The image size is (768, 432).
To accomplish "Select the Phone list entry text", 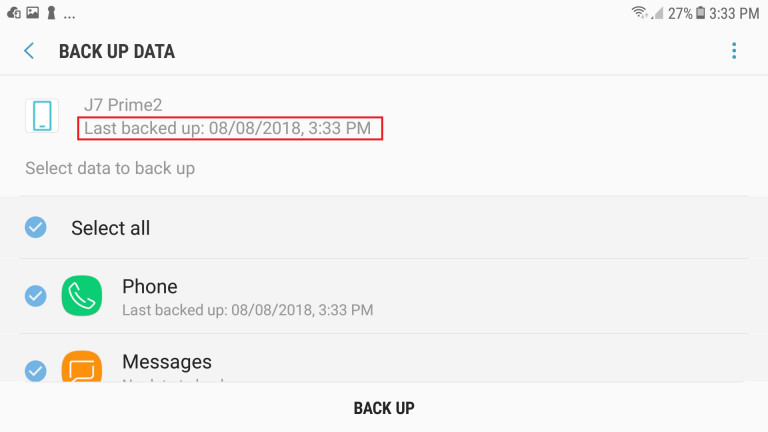I will (x=150, y=287).
